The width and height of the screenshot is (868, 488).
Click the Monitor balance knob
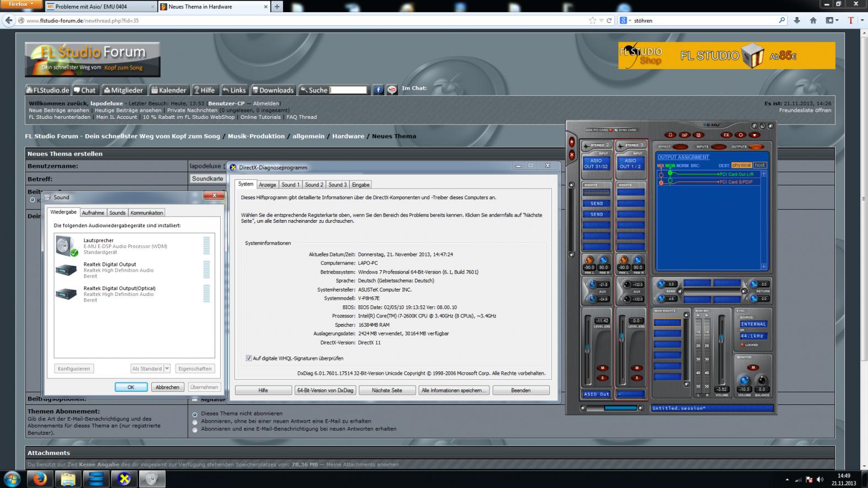click(762, 380)
